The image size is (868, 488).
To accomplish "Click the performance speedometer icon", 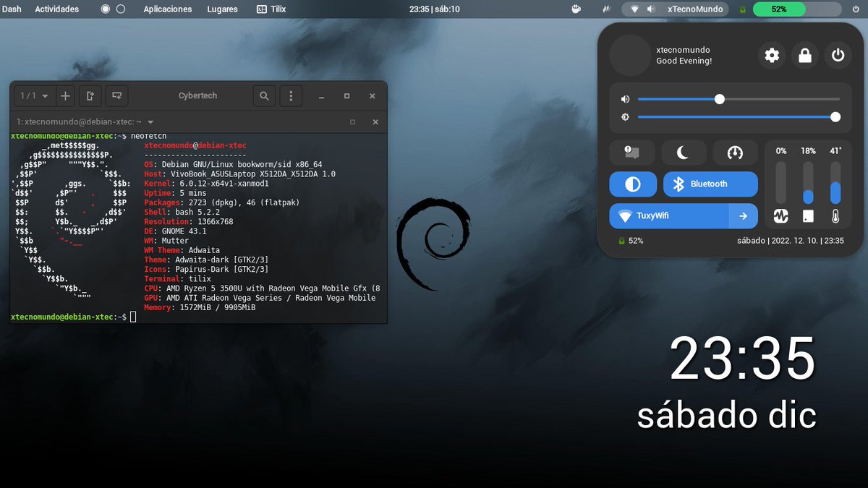I will click(x=735, y=153).
